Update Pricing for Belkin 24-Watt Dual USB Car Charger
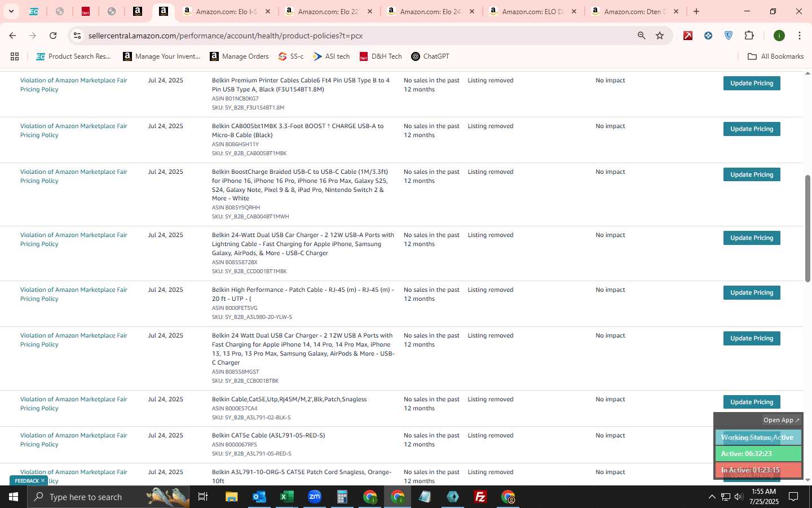This screenshot has height=508, width=812. 752,238
